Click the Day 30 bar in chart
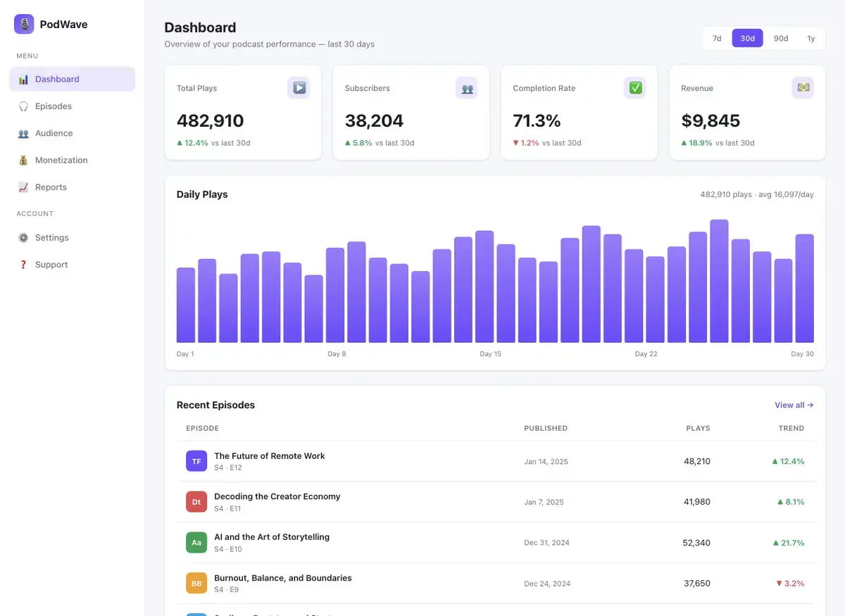 click(x=805, y=289)
